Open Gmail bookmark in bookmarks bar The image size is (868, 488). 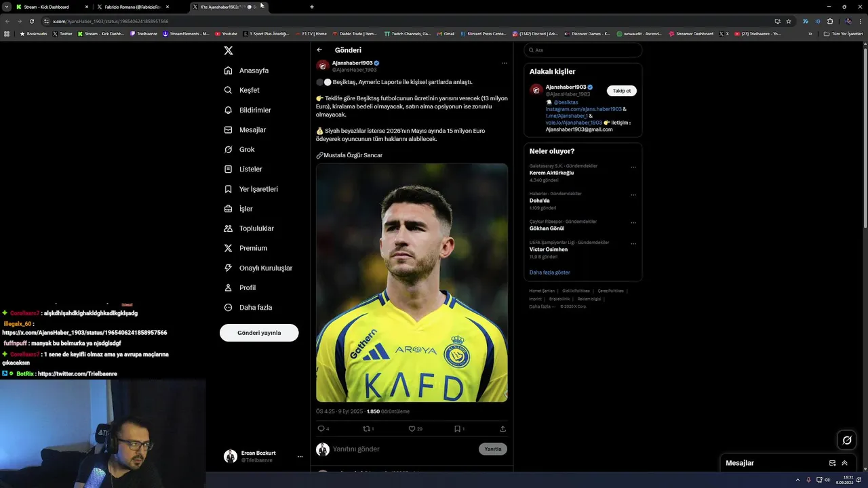pyautogui.click(x=446, y=34)
